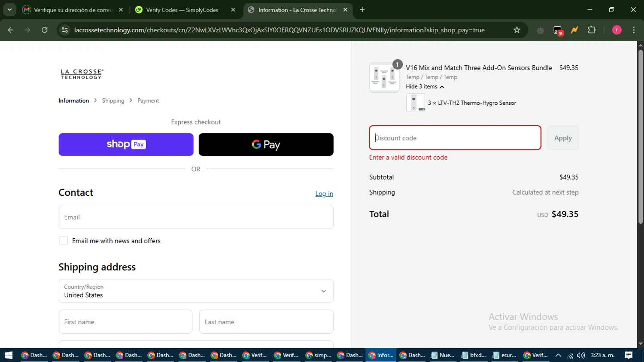Open the taskbar clock showing 3:23 a. m.

click(x=603, y=355)
